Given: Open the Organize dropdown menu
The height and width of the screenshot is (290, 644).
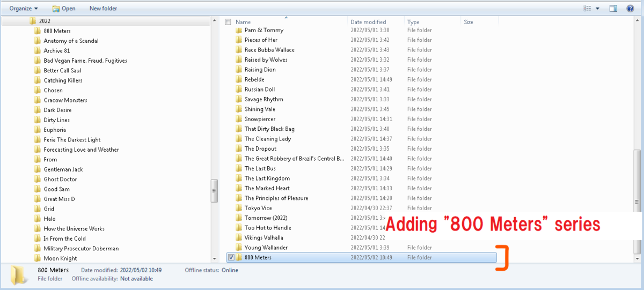Looking at the screenshot, I should coord(24,9).
